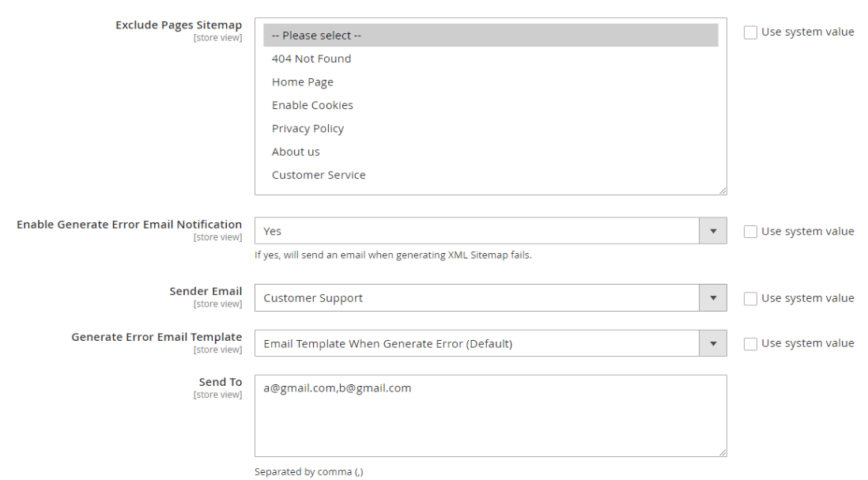Screen dimensions: 868x480
Task: Select 'About us' page option
Action: click(x=296, y=152)
